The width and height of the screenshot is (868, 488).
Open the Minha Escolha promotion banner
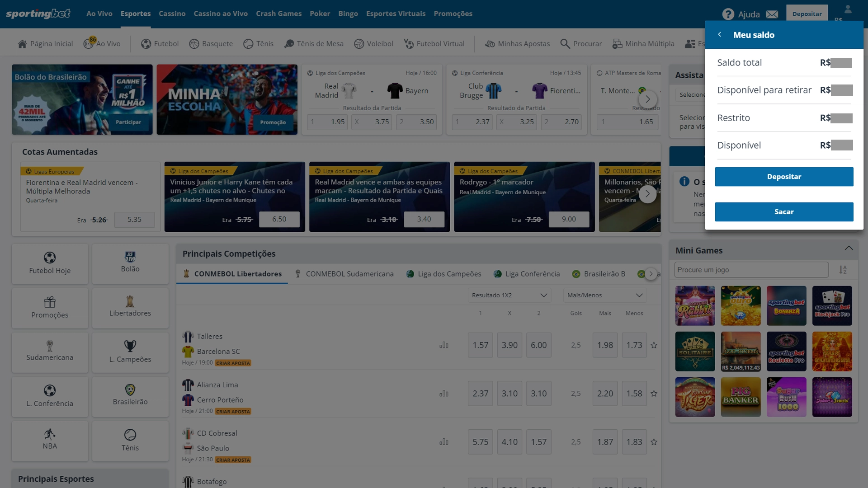227,99
